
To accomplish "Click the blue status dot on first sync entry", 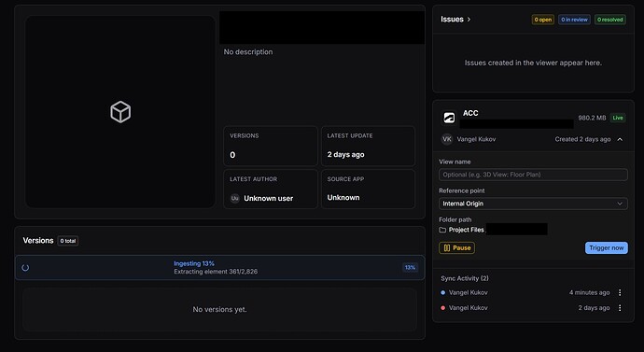I will [x=442, y=292].
